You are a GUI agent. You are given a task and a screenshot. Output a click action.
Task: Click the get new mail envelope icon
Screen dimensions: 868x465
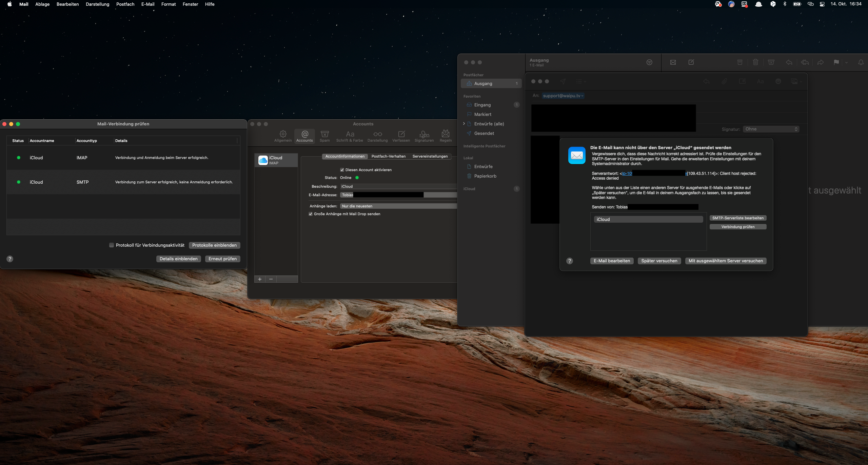[673, 62]
